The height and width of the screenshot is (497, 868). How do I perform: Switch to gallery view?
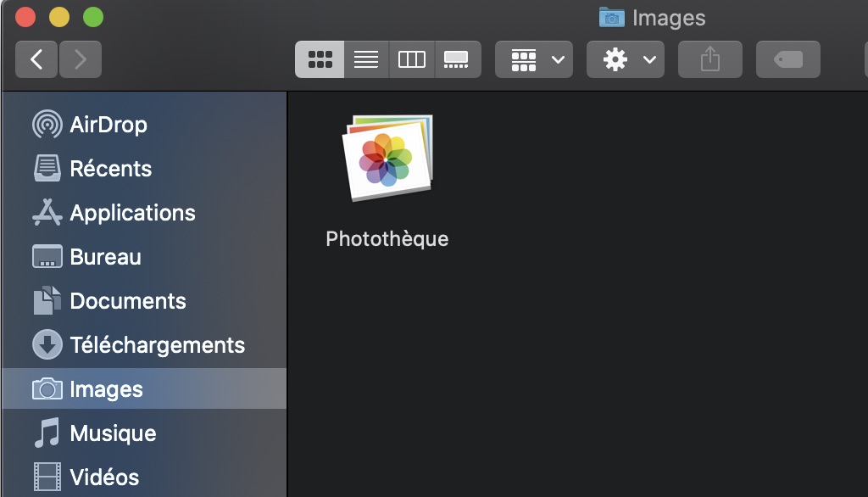click(457, 59)
